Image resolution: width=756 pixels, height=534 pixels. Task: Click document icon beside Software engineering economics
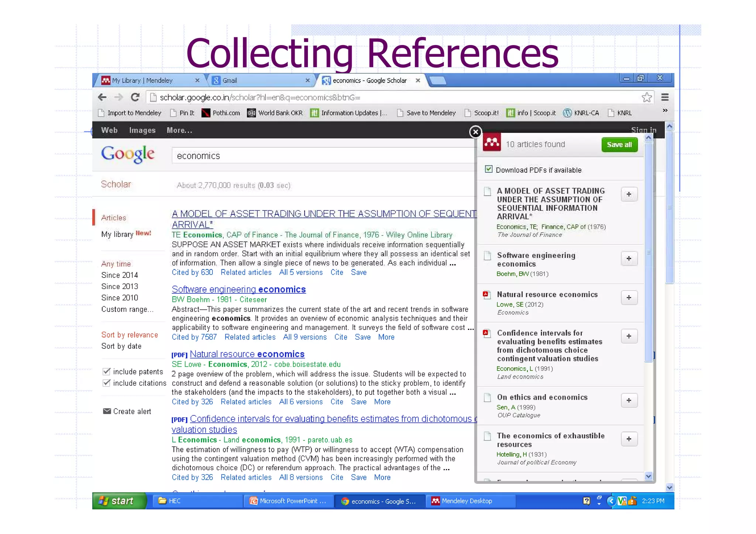point(487,256)
